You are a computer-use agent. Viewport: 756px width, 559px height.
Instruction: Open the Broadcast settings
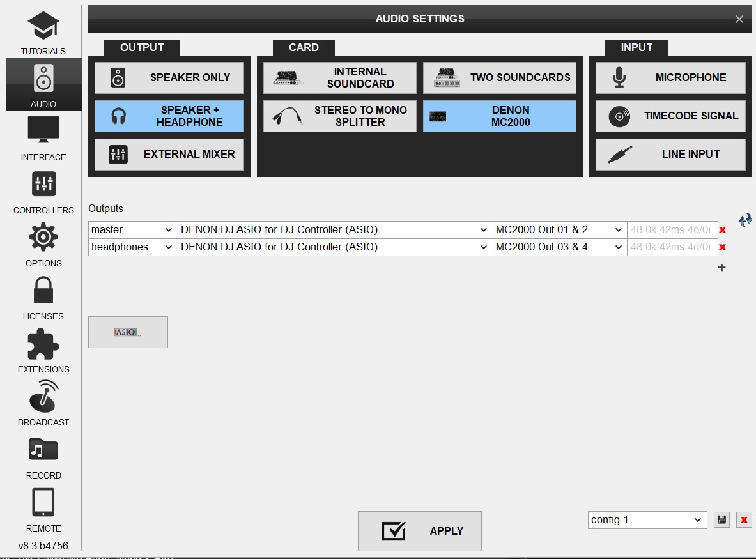point(43,403)
